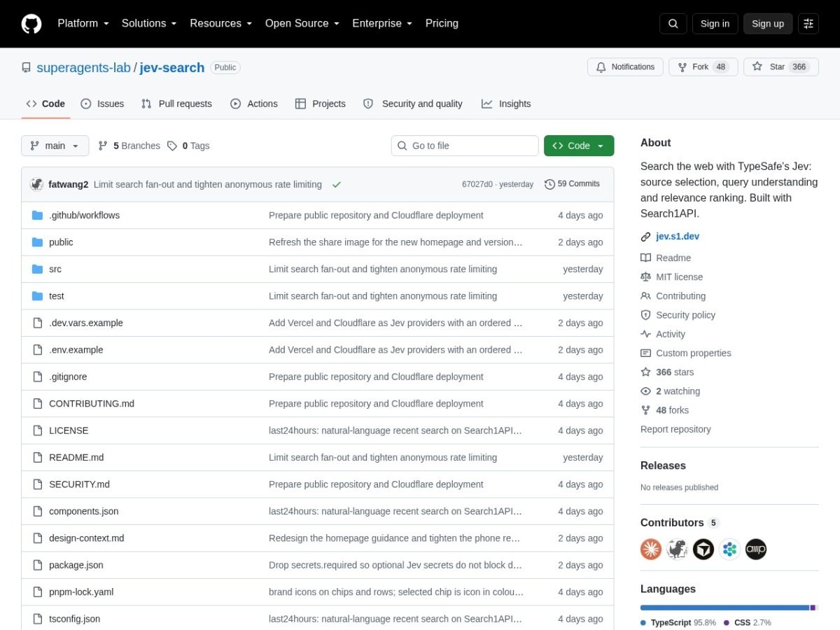Screen dimensions: 840x630
Task: Select the Code tab
Action: 45,104
